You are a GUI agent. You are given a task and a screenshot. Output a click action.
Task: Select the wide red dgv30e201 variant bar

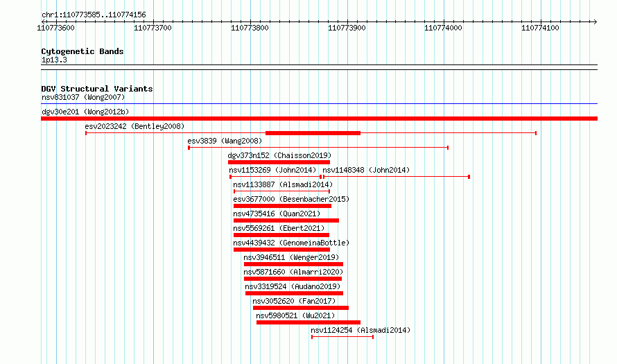point(319,119)
